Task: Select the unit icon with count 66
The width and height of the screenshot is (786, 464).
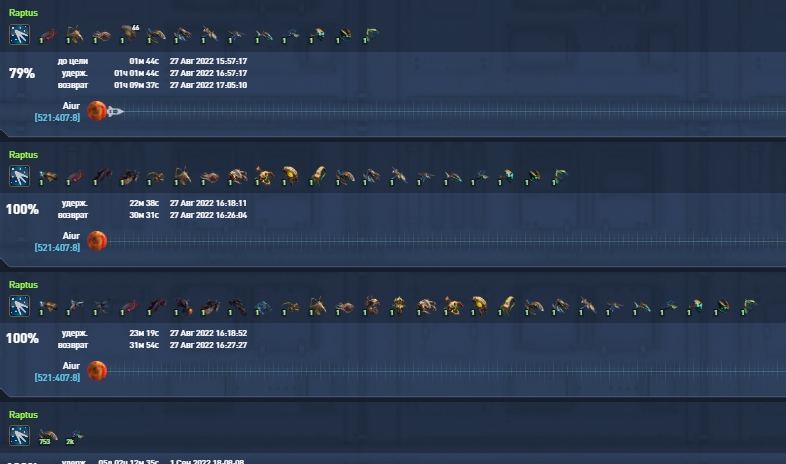Action: 129,34
